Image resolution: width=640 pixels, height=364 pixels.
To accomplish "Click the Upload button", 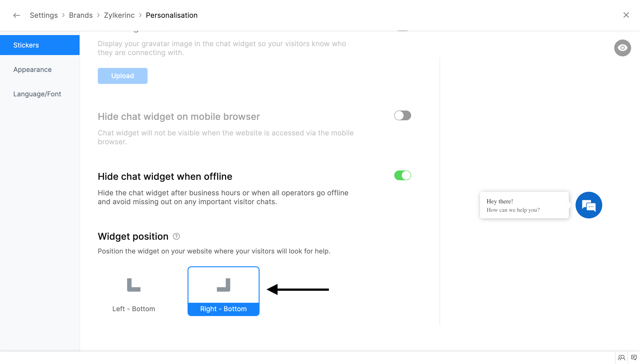I will click(x=122, y=76).
